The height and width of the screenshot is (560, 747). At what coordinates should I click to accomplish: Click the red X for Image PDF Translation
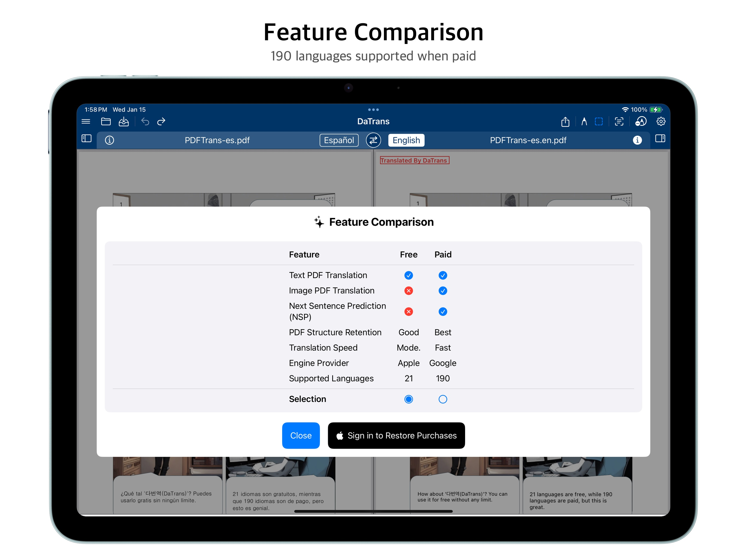(x=408, y=290)
